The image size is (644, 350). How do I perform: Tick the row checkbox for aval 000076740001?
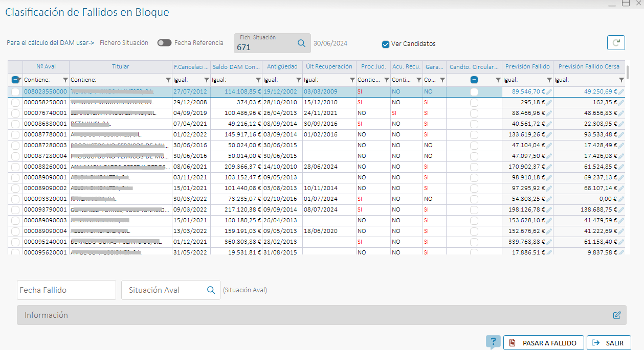pos(15,113)
